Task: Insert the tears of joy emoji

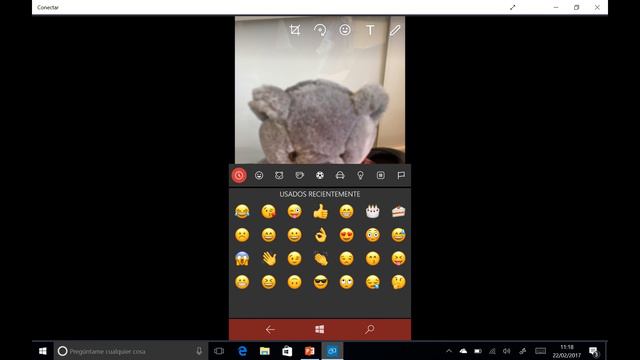Action: point(242,211)
